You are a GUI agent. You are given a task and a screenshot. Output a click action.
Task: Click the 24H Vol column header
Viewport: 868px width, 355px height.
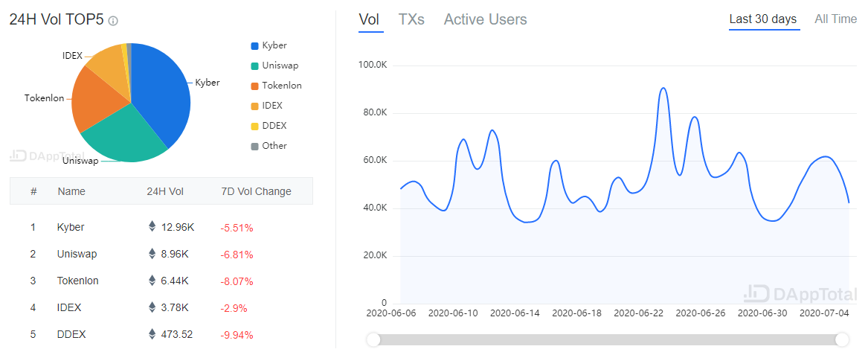(165, 191)
